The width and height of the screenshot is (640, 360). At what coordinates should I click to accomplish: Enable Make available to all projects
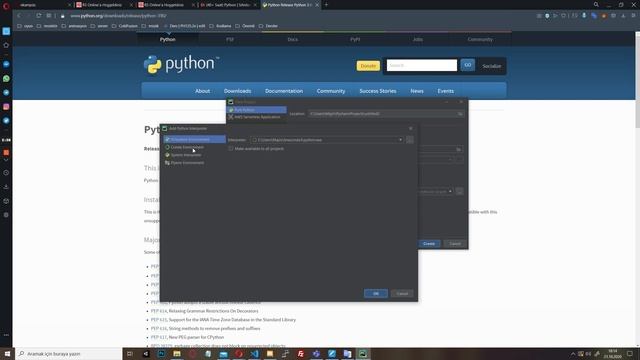(231, 149)
